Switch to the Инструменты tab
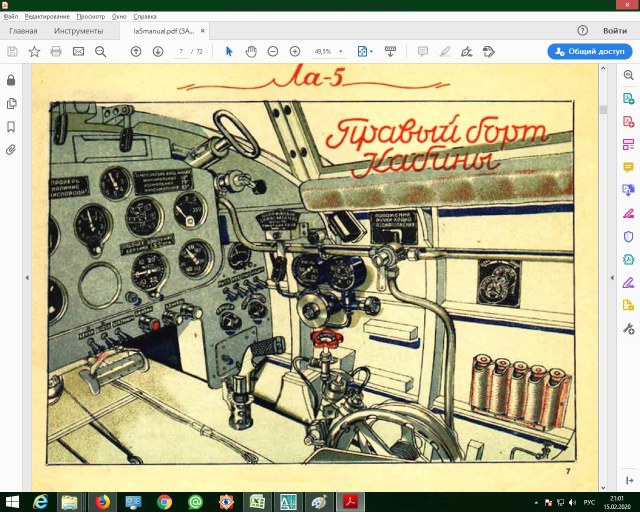The height and width of the screenshot is (514, 640). click(78, 31)
